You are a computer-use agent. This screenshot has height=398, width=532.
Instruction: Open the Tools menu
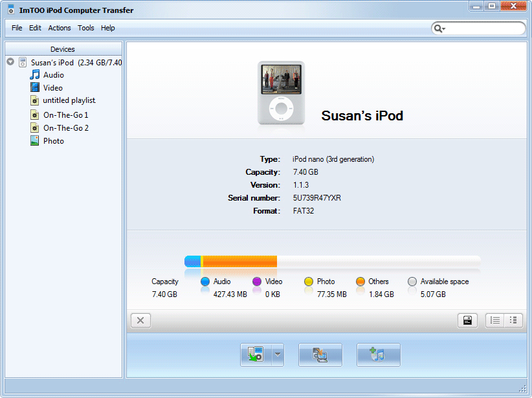(x=86, y=28)
